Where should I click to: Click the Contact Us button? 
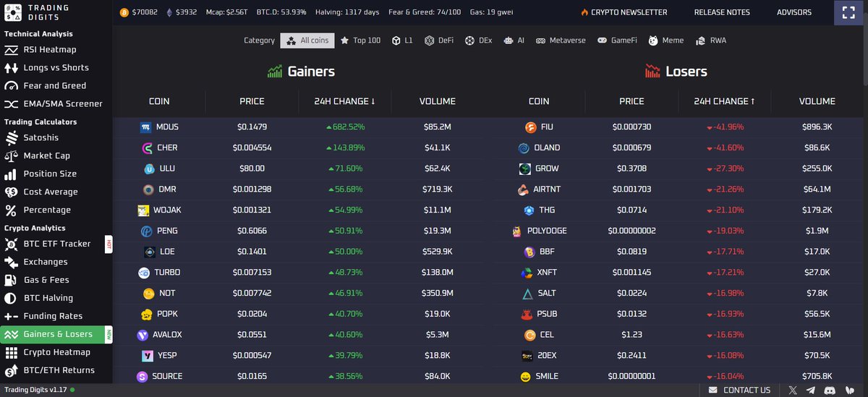[739, 390]
